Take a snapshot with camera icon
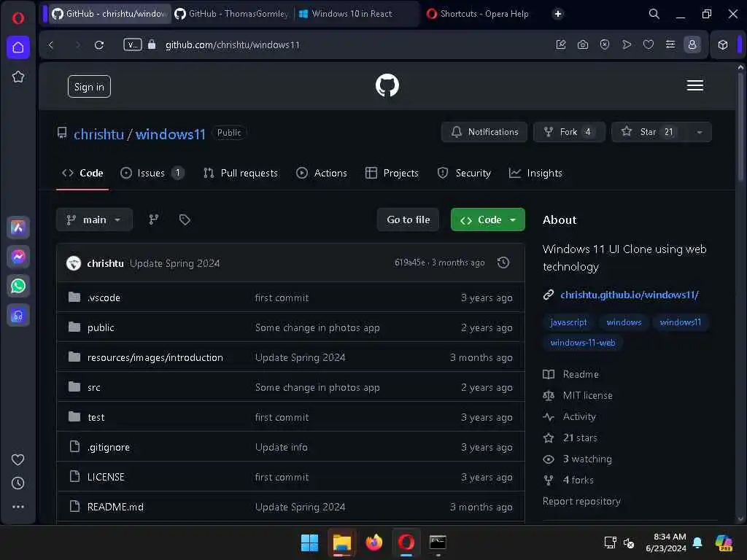 [583, 44]
